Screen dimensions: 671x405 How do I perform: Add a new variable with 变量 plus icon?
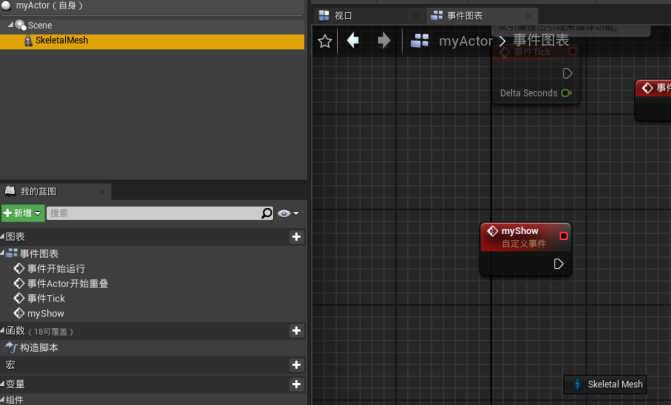click(296, 384)
